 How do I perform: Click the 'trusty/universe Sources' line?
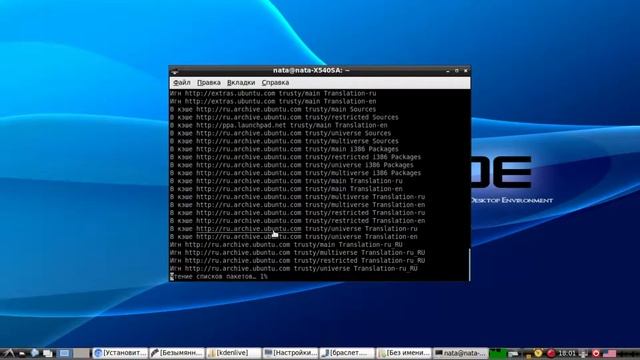coord(280,133)
